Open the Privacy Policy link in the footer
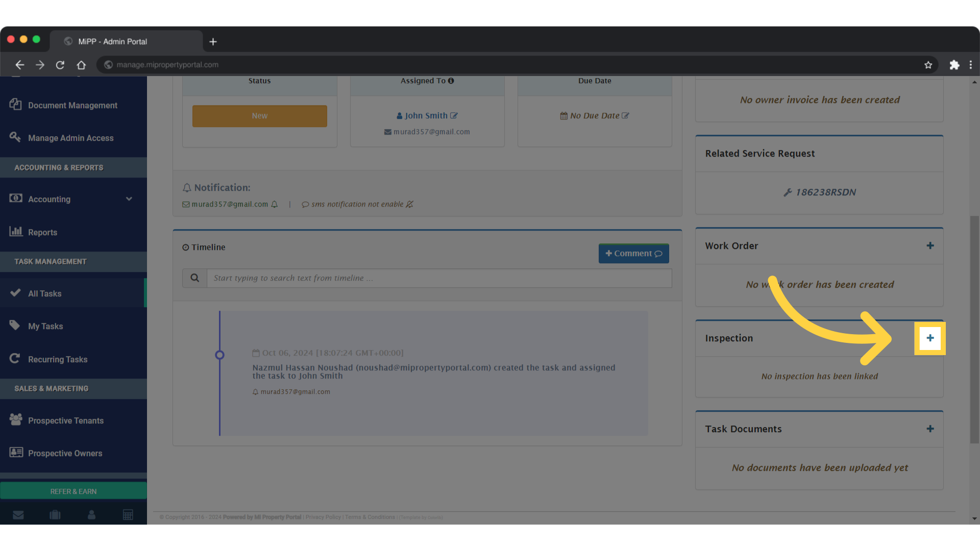Screen dimensions: 980x551 coord(323,517)
